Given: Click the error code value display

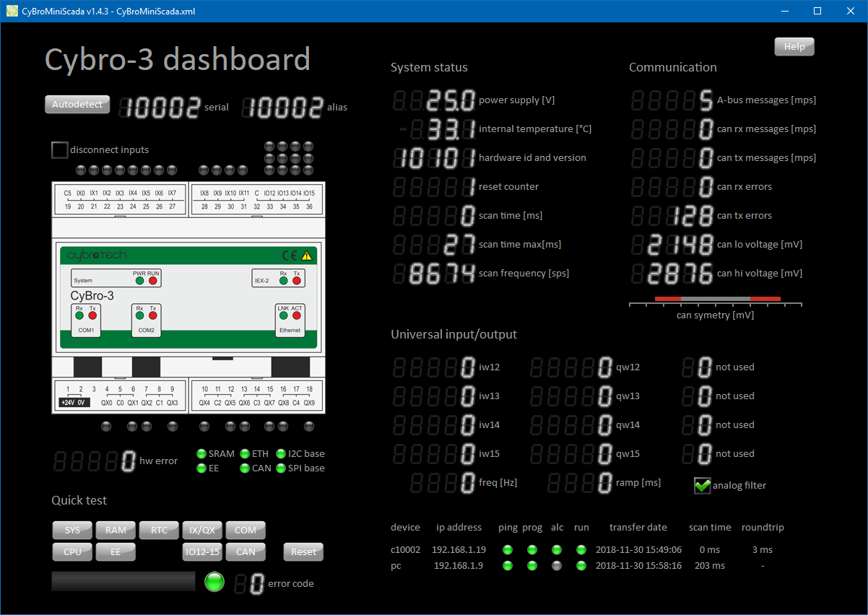Looking at the screenshot, I should tap(249, 584).
